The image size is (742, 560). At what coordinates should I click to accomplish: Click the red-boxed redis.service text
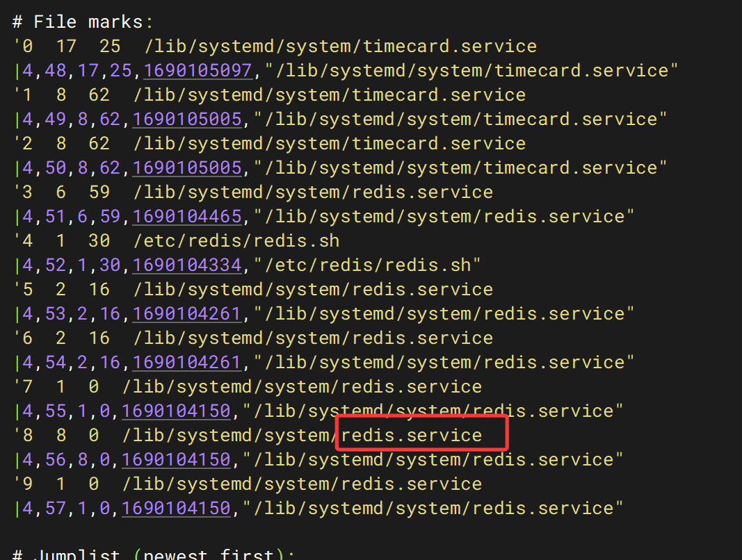421,436
